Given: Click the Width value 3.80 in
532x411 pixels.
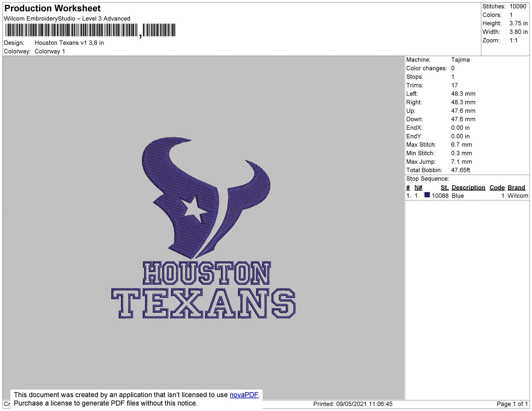Looking at the screenshot, I should click(518, 32).
